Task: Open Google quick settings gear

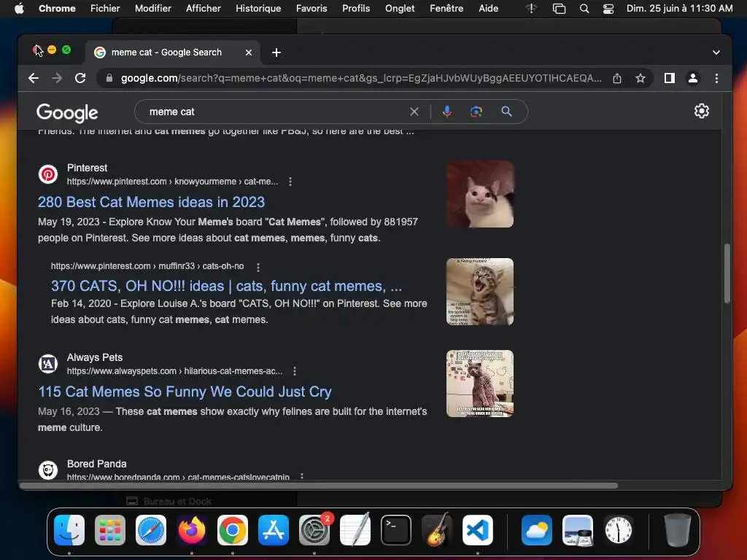Action: (701, 111)
